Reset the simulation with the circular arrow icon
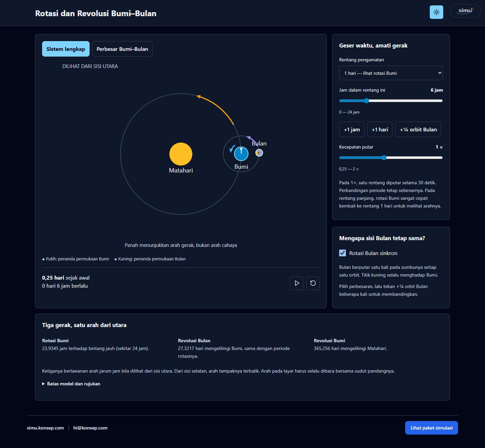 click(313, 283)
